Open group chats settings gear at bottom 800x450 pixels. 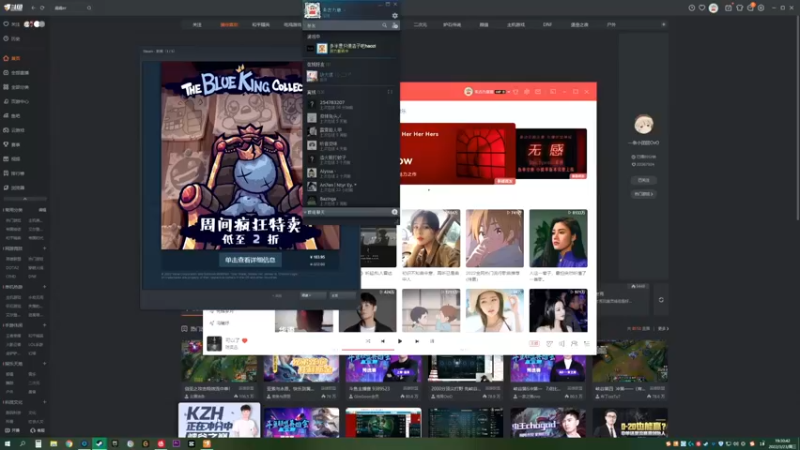click(x=394, y=212)
